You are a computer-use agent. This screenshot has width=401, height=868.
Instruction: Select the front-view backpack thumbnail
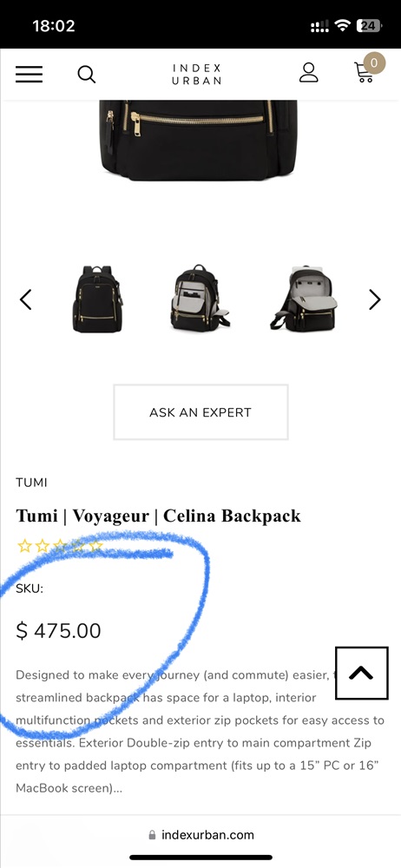(97, 299)
